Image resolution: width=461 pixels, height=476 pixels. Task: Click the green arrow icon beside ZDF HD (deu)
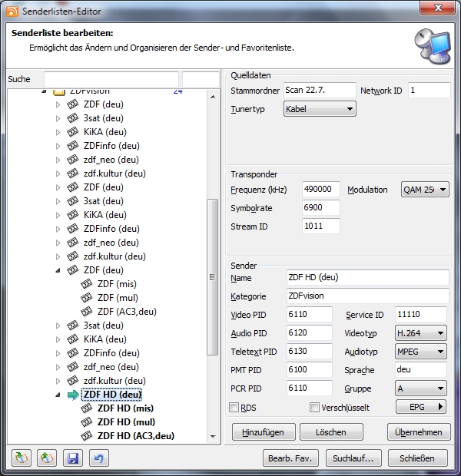73,395
